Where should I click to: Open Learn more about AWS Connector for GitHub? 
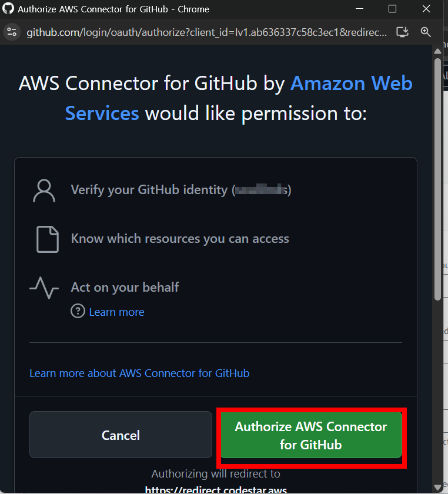click(139, 373)
